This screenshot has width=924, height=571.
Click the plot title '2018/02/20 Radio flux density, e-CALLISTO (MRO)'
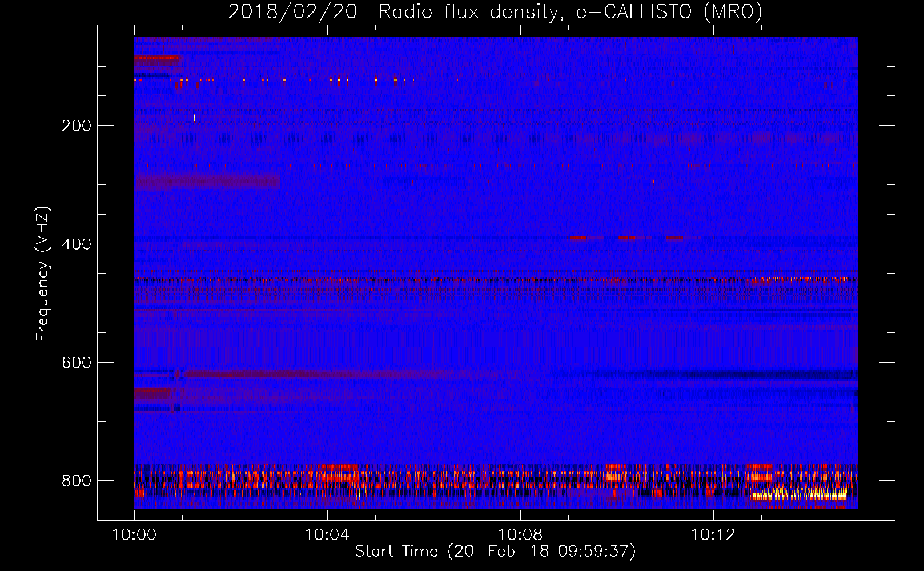(x=495, y=11)
